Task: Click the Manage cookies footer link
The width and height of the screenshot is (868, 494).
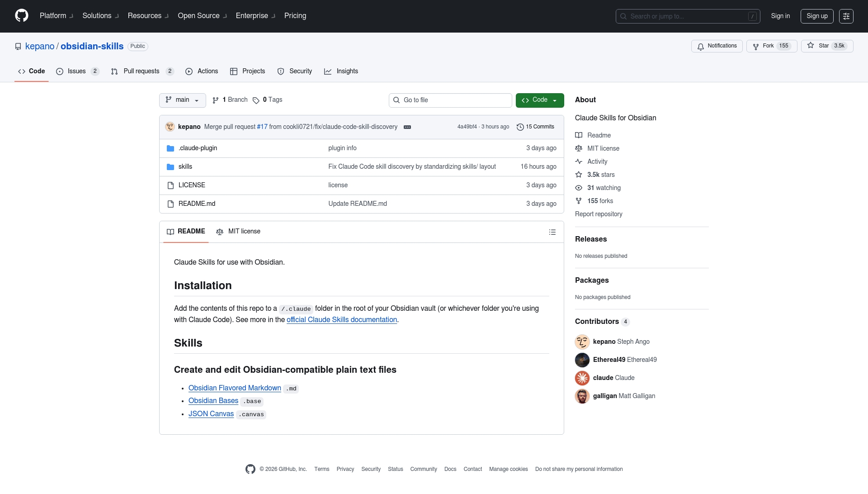Action: (509, 469)
